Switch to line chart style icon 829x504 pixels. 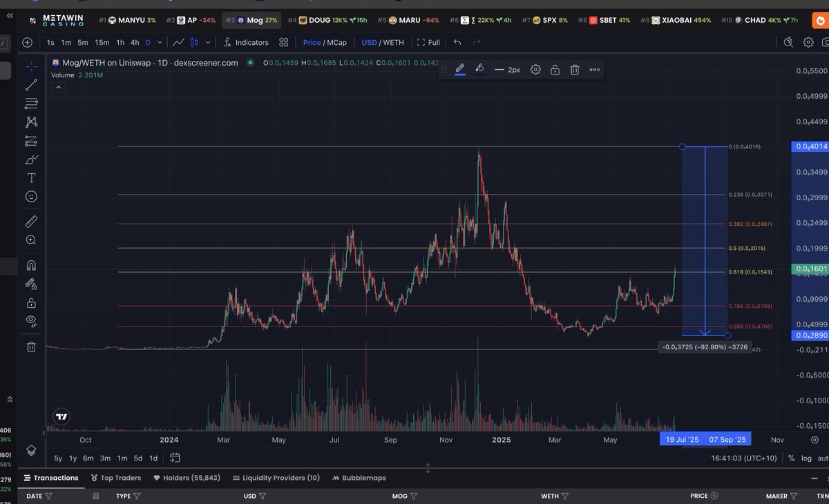[178, 42]
